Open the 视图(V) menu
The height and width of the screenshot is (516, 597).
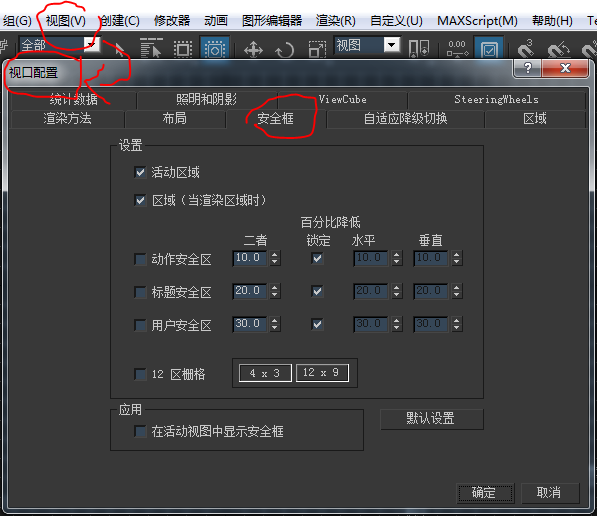[x=66, y=21]
